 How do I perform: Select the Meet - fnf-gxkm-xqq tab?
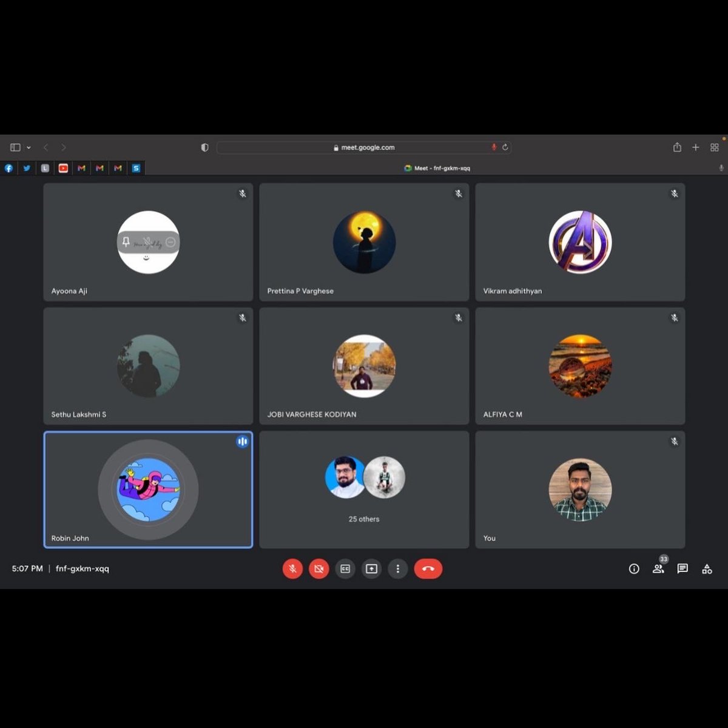pos(437,168)
